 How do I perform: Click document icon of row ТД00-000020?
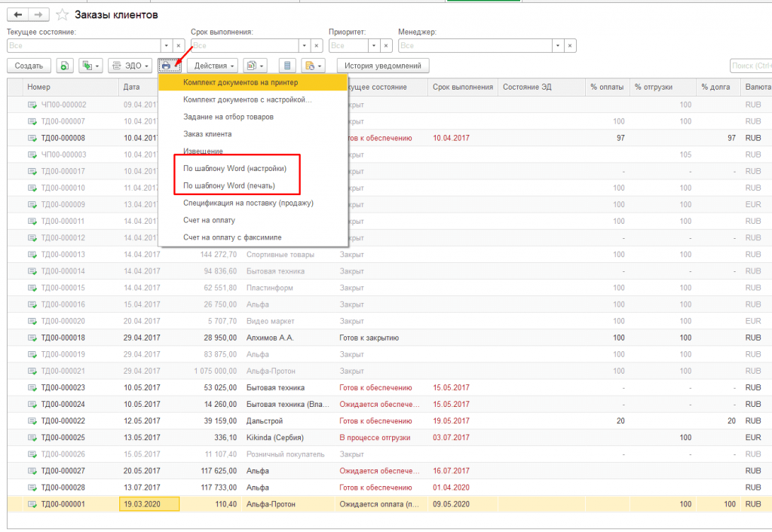[32, 321]
